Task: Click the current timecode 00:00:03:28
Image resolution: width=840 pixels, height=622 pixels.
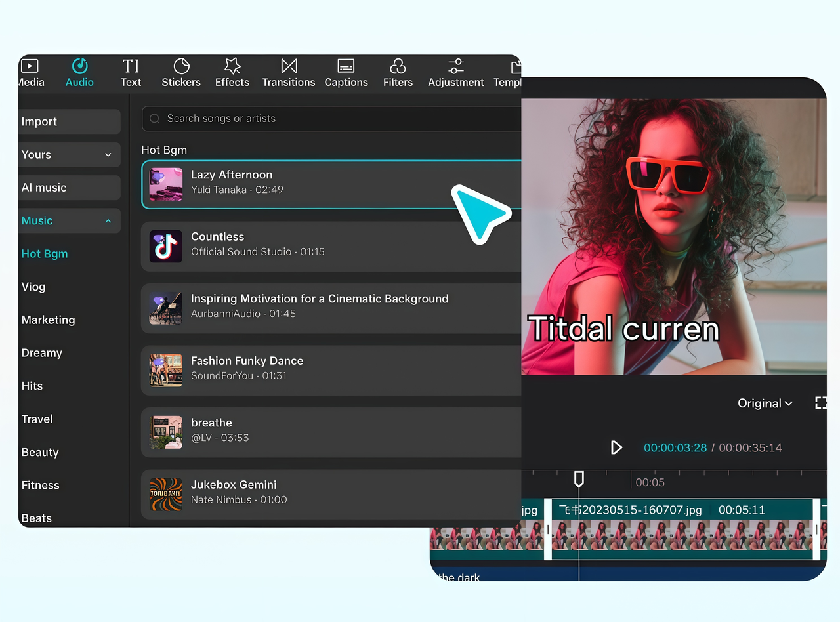Action: click(675, 447)
